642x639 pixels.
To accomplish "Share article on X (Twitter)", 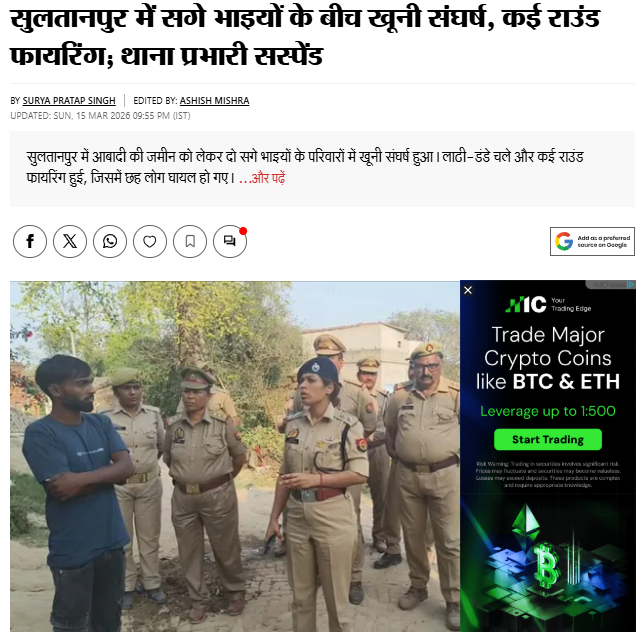I will click(70, 242).
